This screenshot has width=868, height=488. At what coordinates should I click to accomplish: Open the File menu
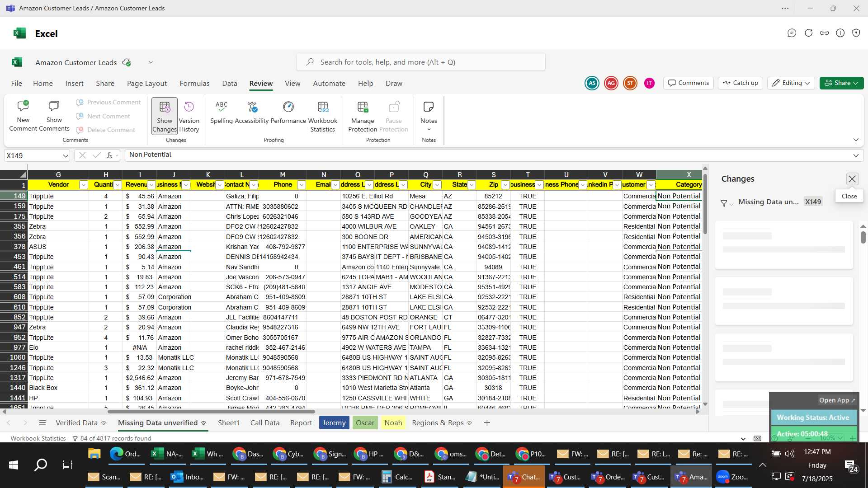16,84
